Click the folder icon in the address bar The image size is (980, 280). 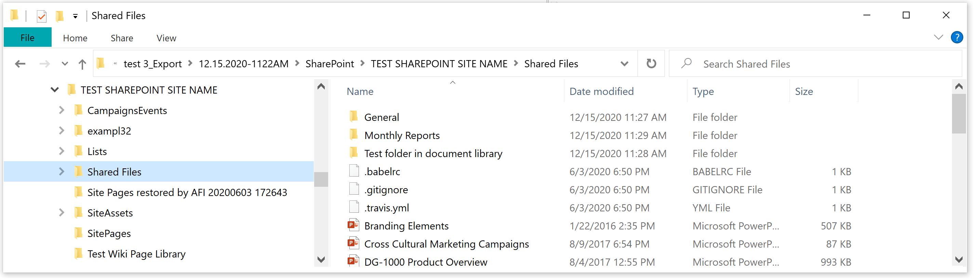coord(101,64)
